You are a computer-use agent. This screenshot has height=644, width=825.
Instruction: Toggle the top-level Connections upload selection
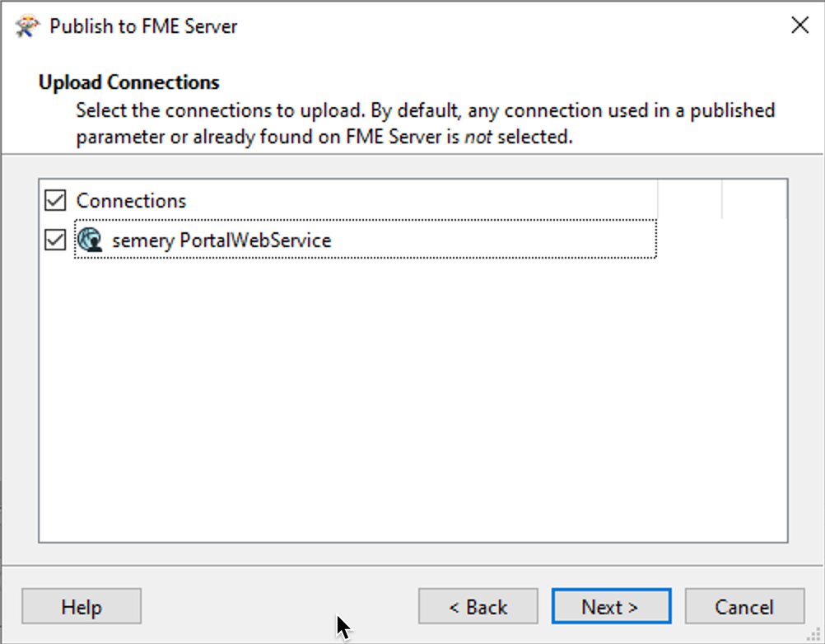tap(54, 200)
